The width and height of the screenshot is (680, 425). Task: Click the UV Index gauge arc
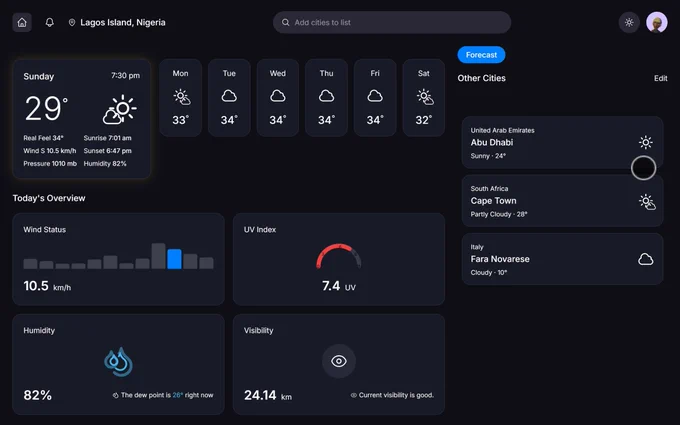coord(339,255)
